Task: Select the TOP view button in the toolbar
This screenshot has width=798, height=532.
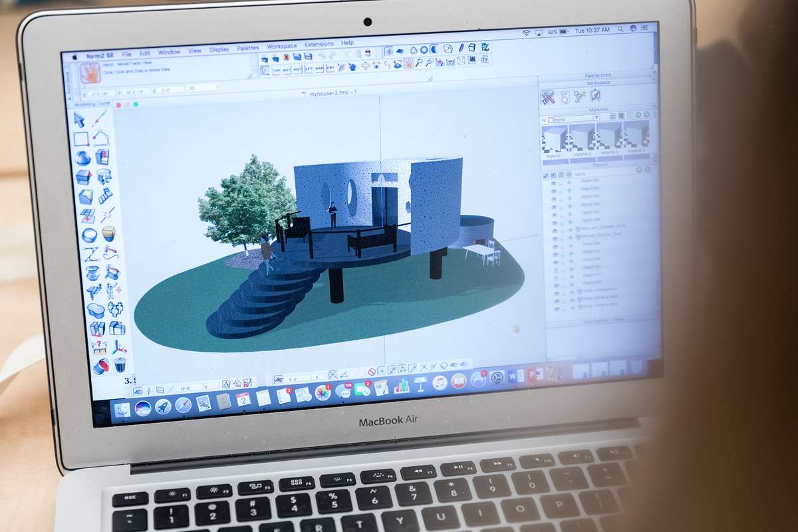Action: [x=278, y=68]
